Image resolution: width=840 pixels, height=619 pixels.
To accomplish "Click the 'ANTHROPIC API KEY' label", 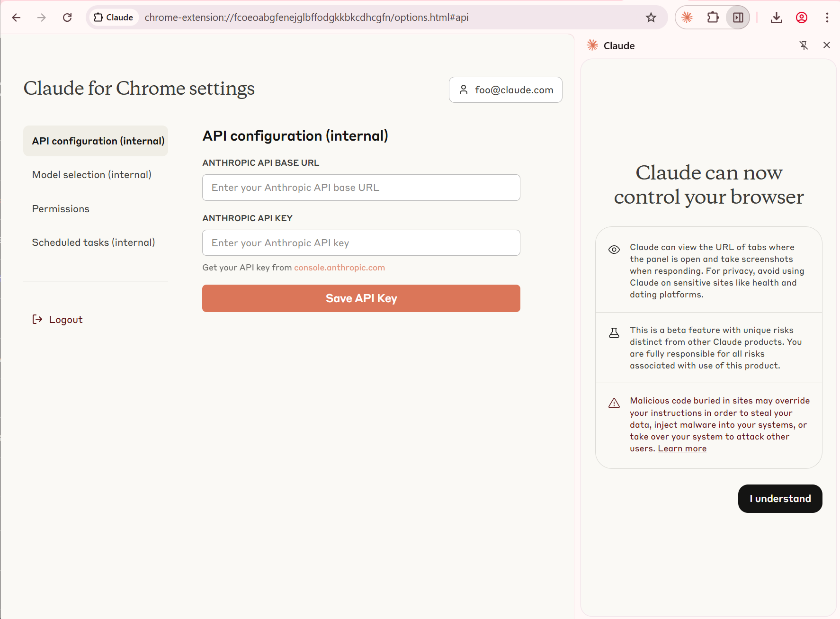I will (x=248, y=218).
